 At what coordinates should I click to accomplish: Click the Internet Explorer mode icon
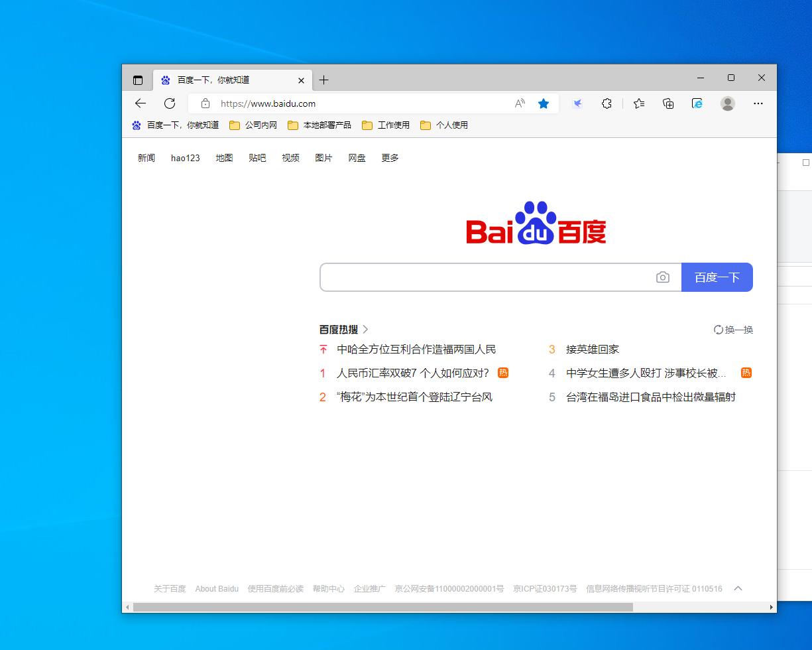[x=697, y=103]
